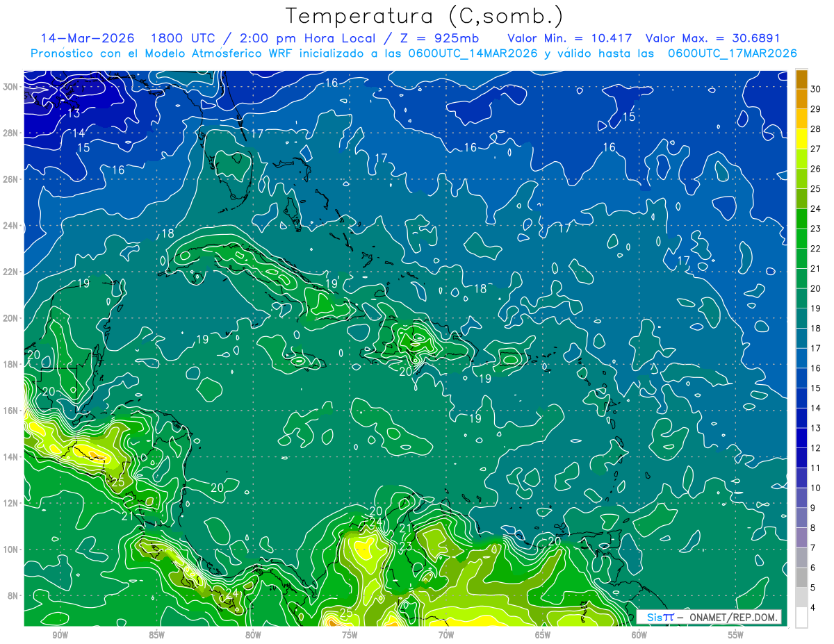
Task: Click the map contour label "14" near 28N
Action: pyautogui.click(x=79, y=133)
